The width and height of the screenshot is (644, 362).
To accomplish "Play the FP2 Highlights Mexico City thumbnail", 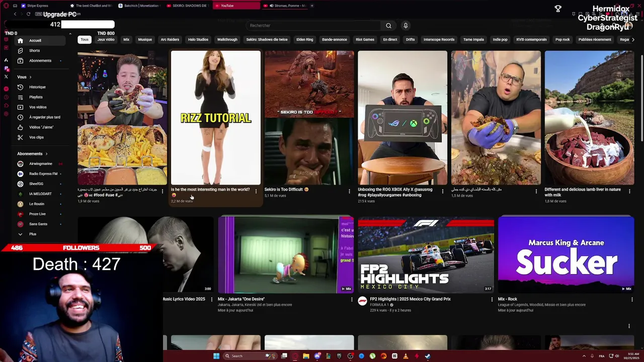I will (426, 255).
